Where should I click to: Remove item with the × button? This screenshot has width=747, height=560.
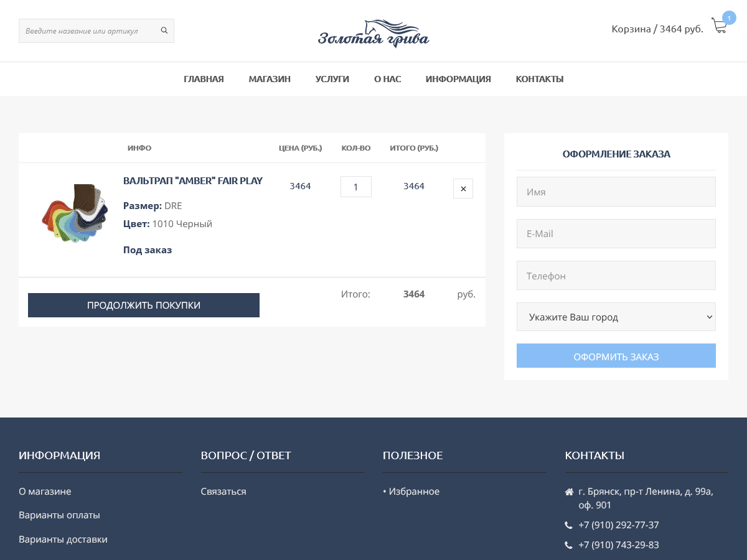pos(463,189)
